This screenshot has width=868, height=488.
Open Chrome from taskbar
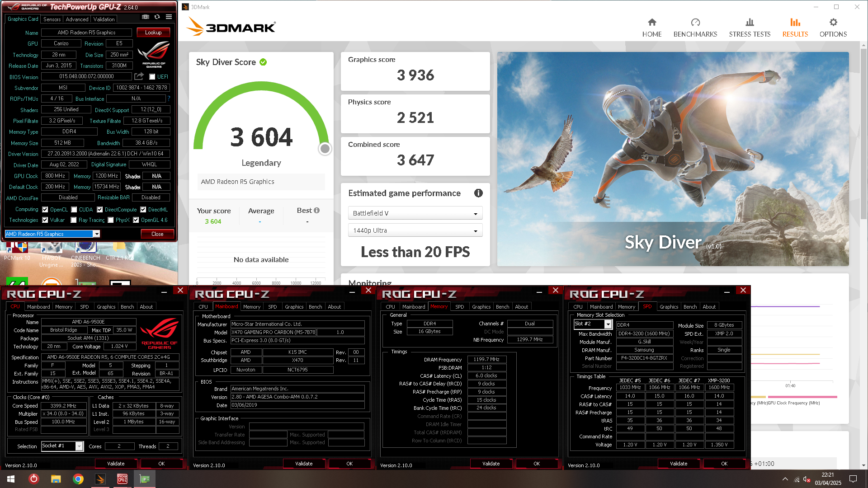click(78, 479)
